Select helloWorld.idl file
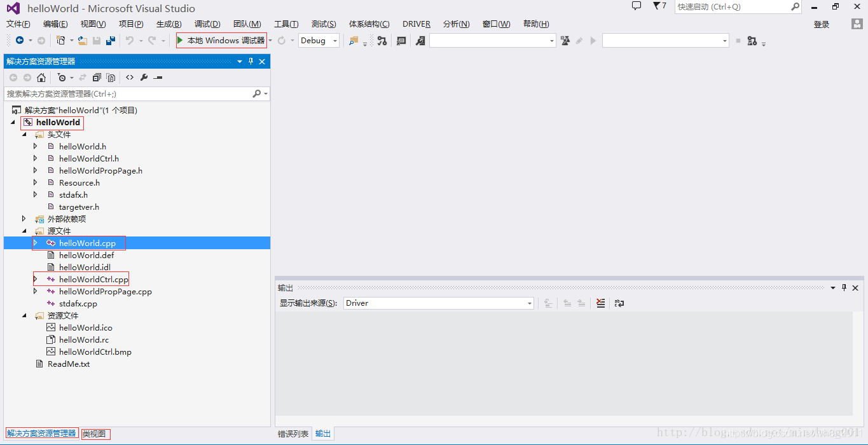The height and width of the screenshot is (445, 868). pyautogui.click(x=85, y=267)
